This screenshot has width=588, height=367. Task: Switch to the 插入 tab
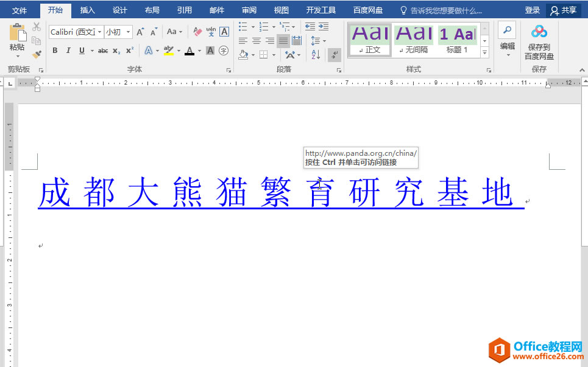[87, 10]
